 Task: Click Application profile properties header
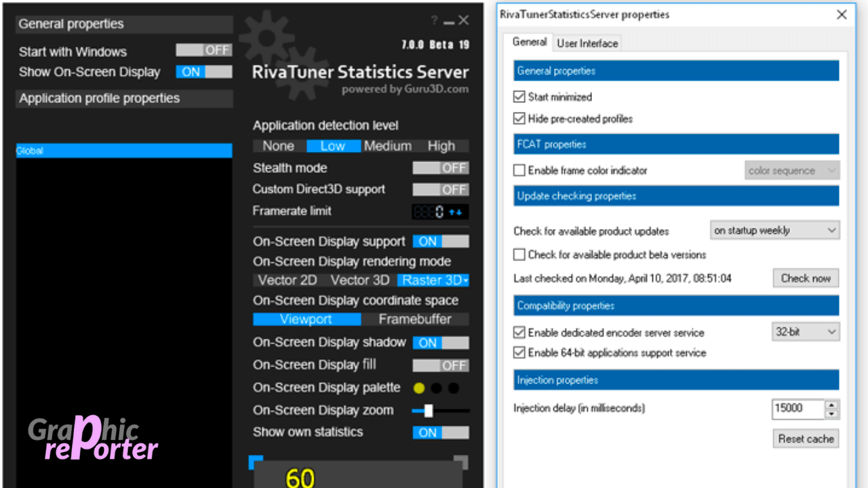[x=124, y=98]
